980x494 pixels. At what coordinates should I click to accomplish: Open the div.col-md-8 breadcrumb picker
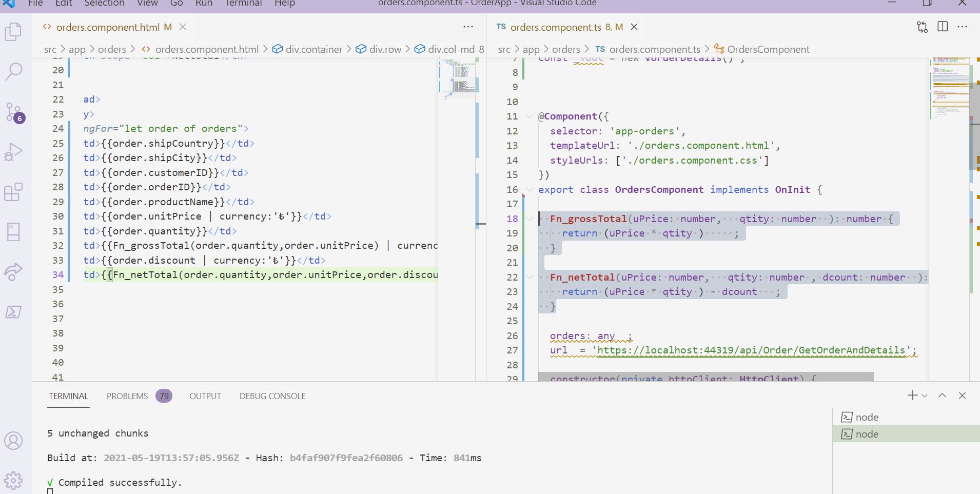pos(449,49)
